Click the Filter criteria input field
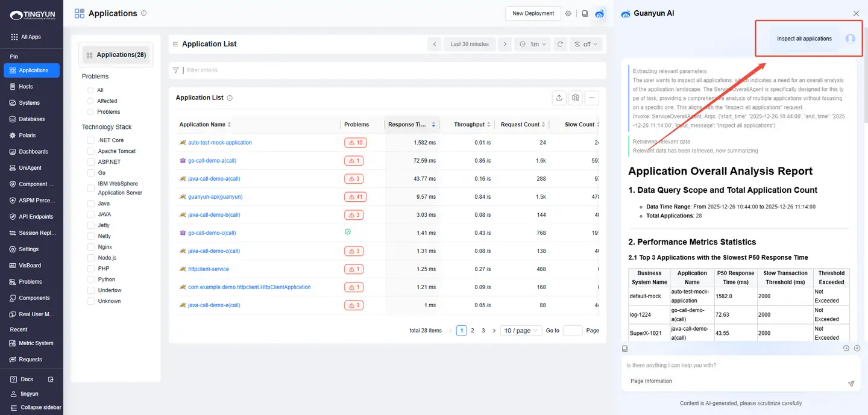 point(392,70)
